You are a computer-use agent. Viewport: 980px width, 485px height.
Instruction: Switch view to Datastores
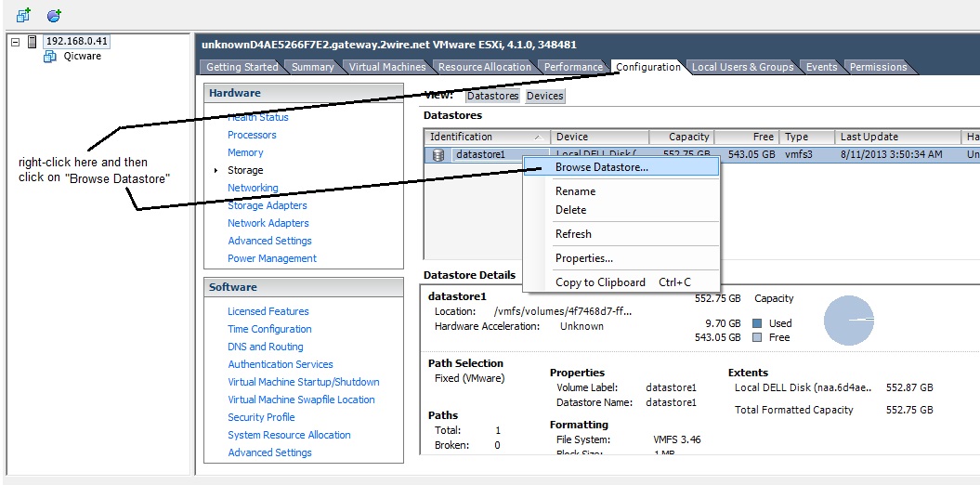(492, 96)
